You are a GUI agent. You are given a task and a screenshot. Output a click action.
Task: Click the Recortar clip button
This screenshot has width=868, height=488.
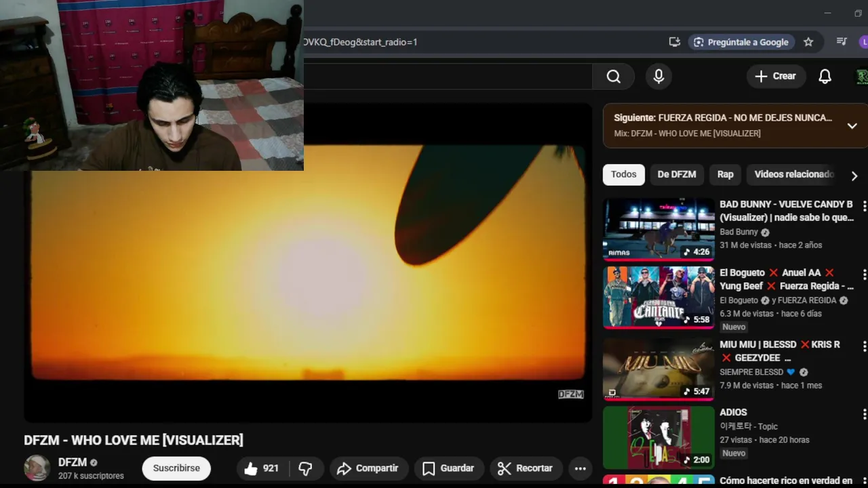click(525, 468)
